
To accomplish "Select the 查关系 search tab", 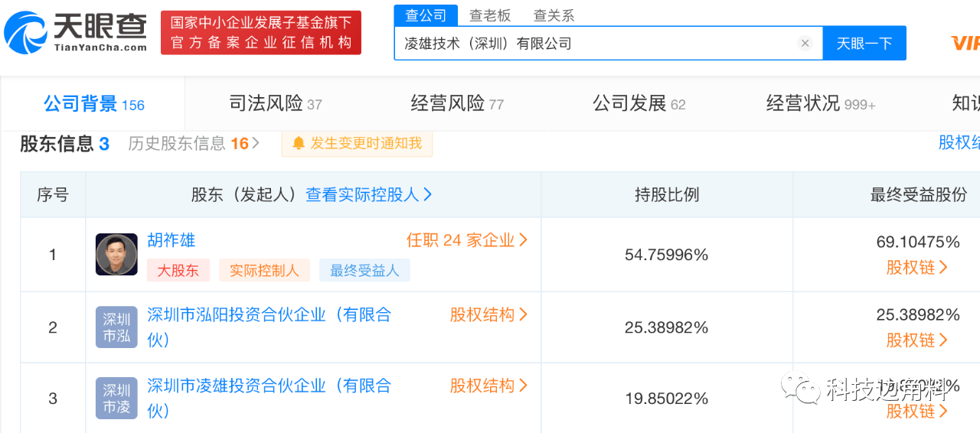I will (554, 15).
